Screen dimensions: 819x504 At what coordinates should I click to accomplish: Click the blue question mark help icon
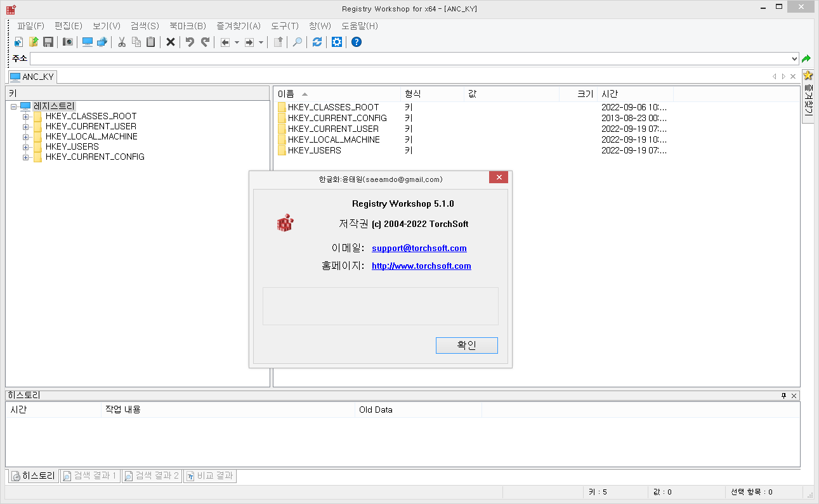coord(357,42)
